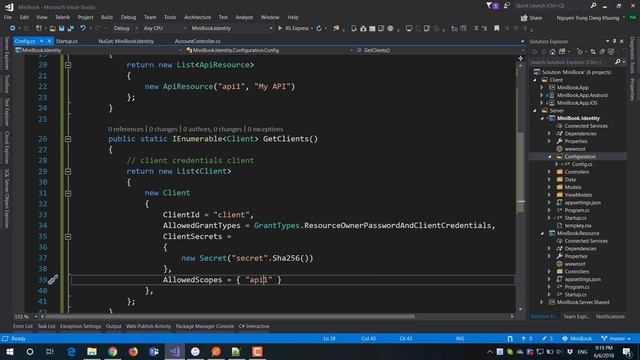
Task: Toggle auto-hide pin on Solution Explorer panel
Action: (x=615, y=41)
